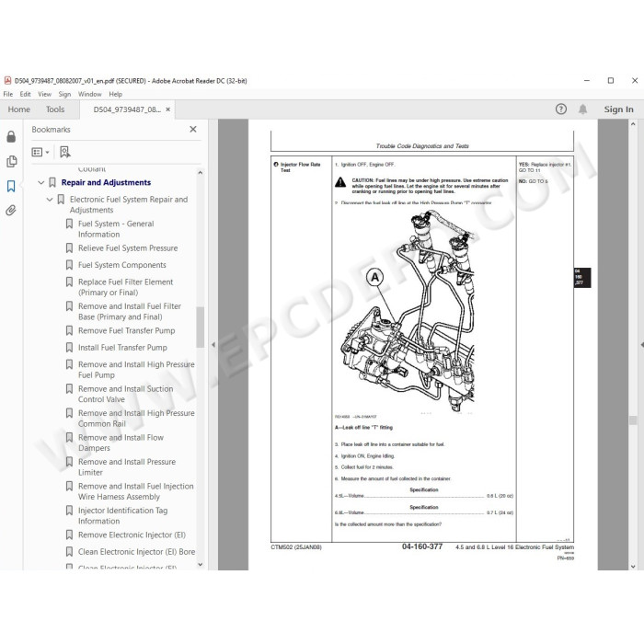Viewport: 644px width, 644px height.
Task: Open the View menu
Action: (x=44, y=94)
